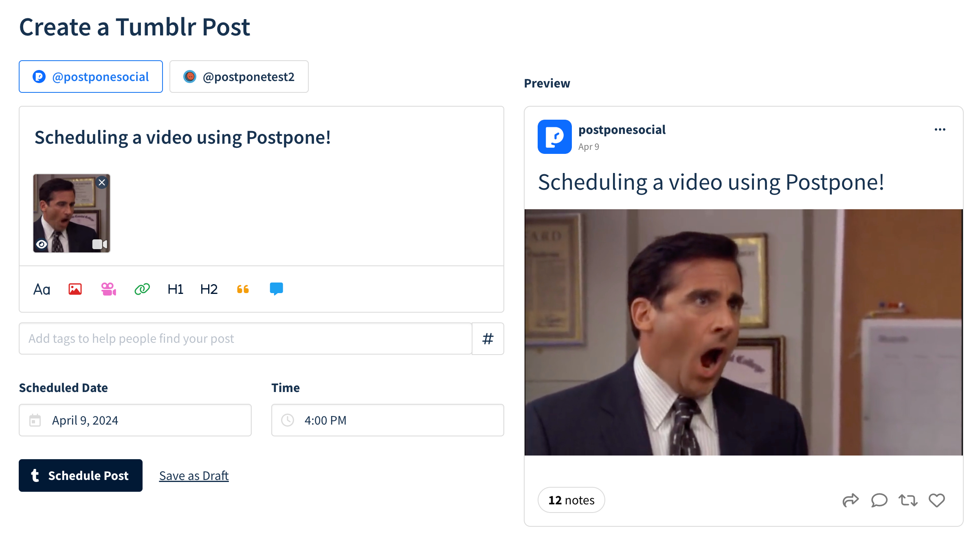The image size is (980, 552).
Task: Open the Scheduled Date picker field
Action: tap(135, 420)
